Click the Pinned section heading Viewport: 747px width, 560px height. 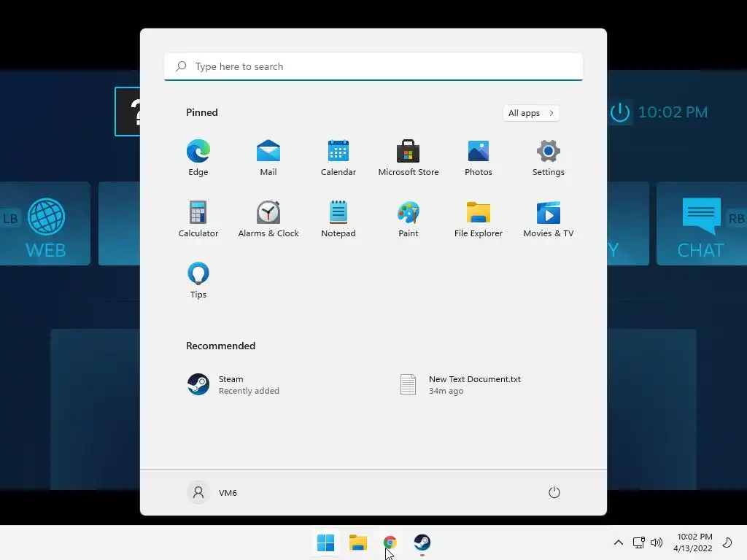click(202, 112)
